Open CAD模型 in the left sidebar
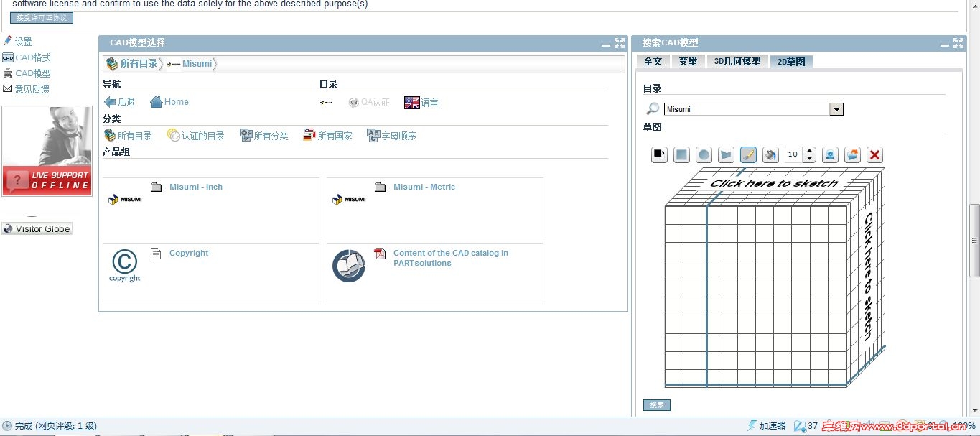The height and width of the screenshot is (436, 980). (27, 73)
